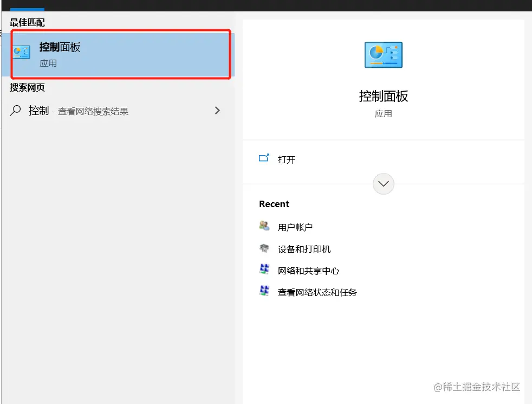
Task: Expand the 控制 web search arrow
Action: point(217,110)
